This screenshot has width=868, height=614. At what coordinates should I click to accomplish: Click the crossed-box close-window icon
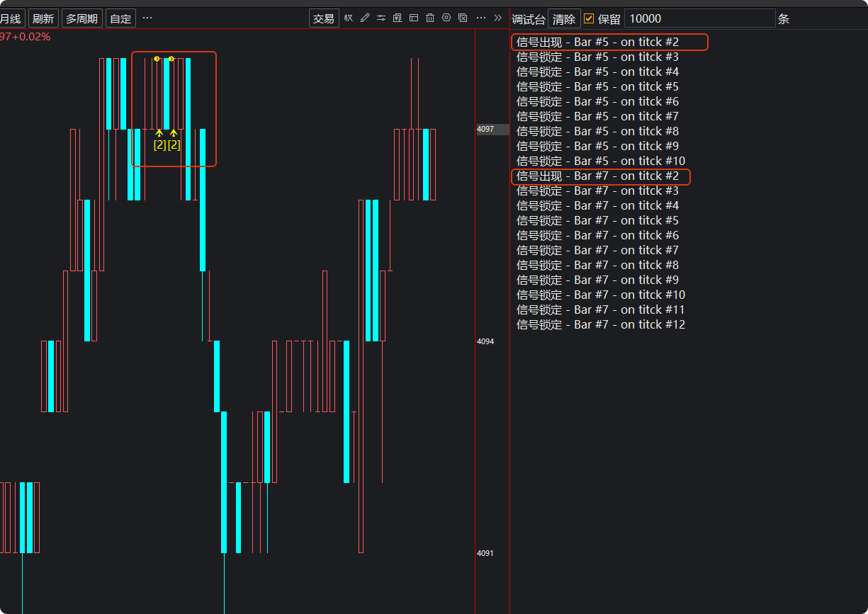pyautogui.click(x=463, y=18)
